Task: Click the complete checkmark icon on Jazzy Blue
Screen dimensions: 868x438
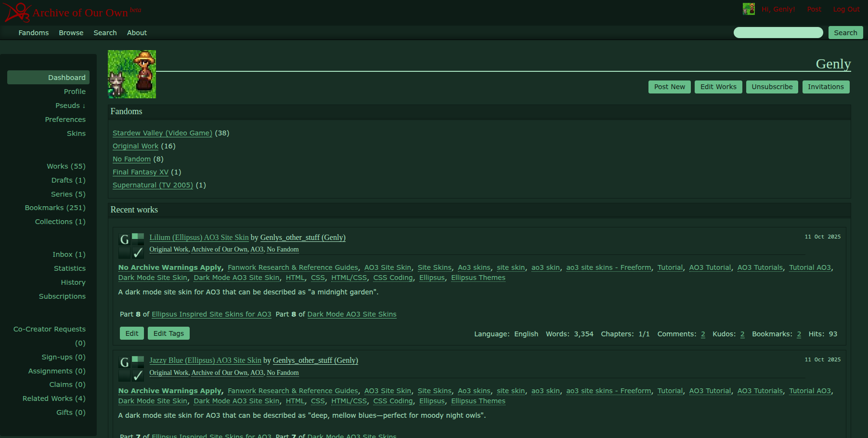Action: coord(138,375)
